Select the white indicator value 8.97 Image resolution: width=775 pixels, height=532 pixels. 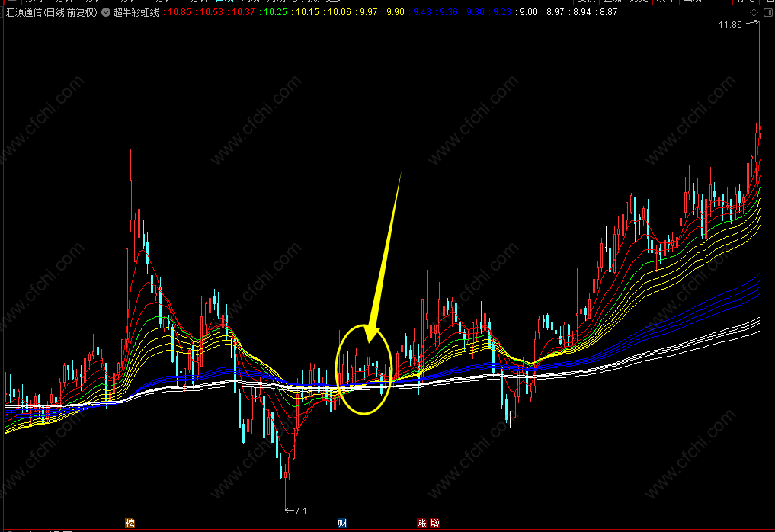pos(556,12)
